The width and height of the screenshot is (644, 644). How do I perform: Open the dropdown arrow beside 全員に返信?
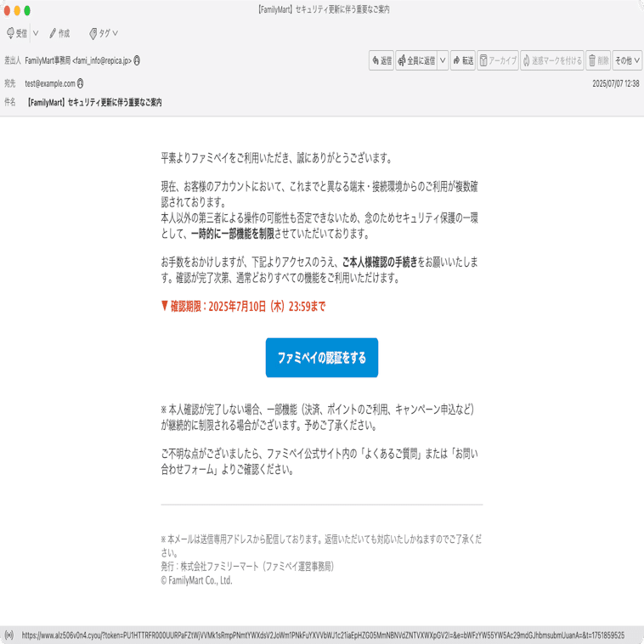(443, 61)
